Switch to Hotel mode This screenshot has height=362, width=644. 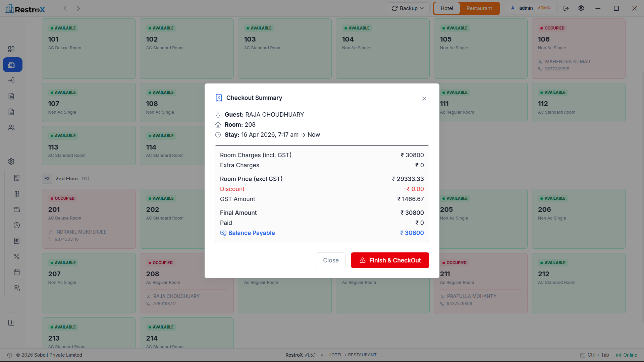[x=447, y=8]
